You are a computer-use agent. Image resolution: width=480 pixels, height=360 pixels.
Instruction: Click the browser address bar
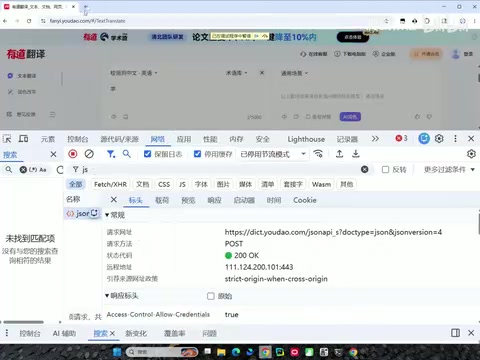pos(213,21)
